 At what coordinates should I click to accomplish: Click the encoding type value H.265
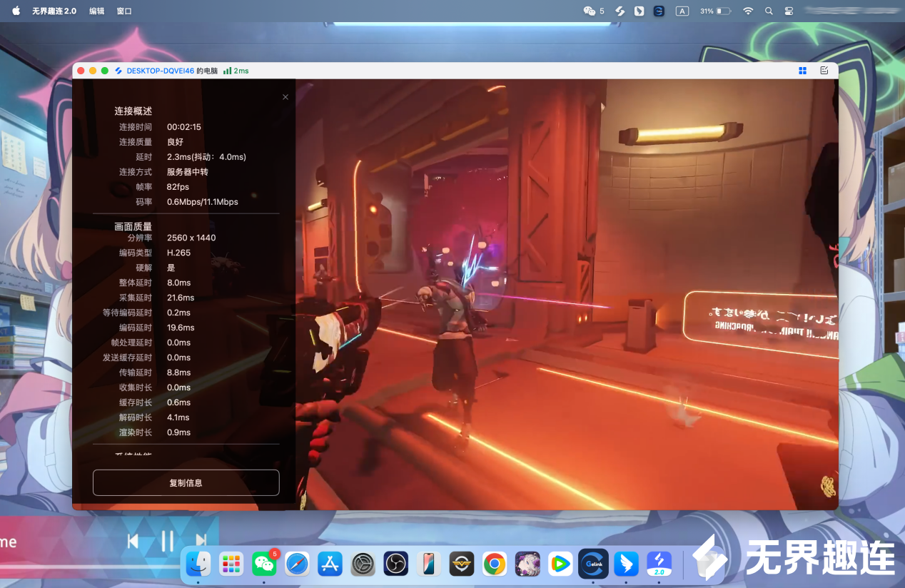click(179, 253)
